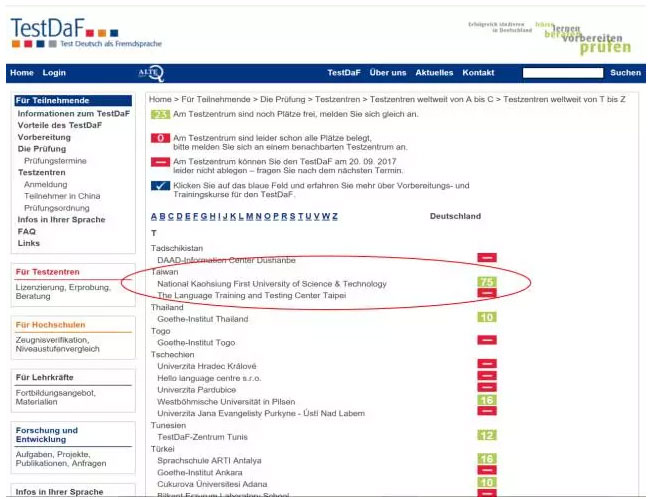
Task: Open Infos in Ihrer Sprache under Testzentren
Action: (x=61, y=220)
